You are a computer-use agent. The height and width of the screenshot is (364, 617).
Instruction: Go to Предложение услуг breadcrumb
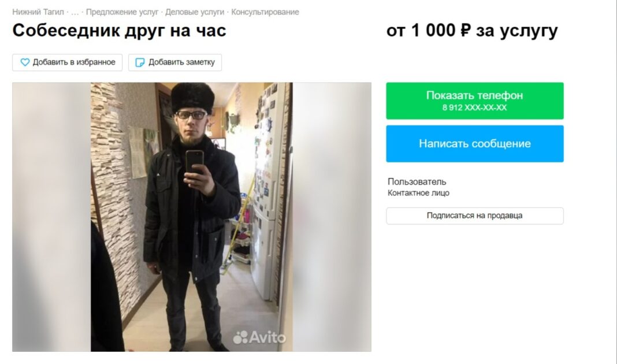tap(122, 12)
